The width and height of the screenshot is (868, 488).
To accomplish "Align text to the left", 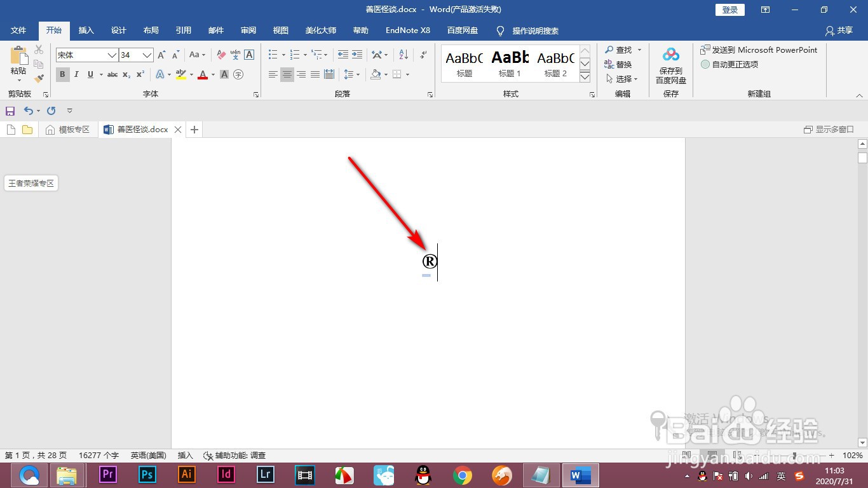I will click(273, 74).
